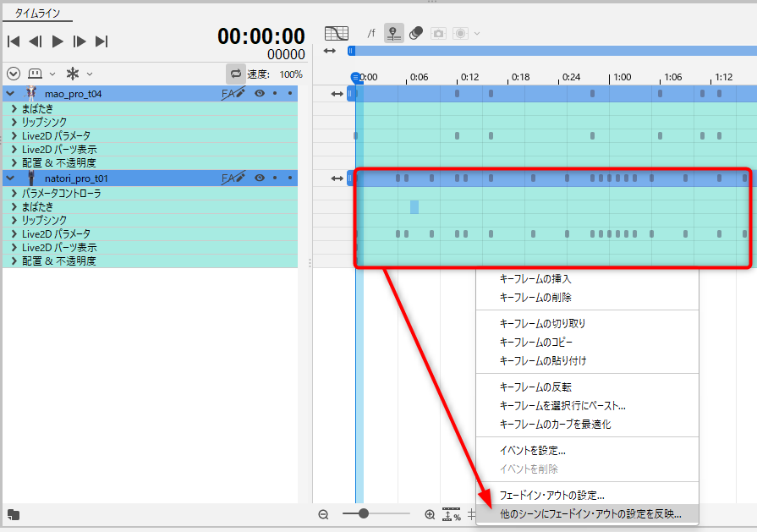Select キーフレームのコピー in context menu
This screenshot has height=532, width=757.
coord(536,342)
